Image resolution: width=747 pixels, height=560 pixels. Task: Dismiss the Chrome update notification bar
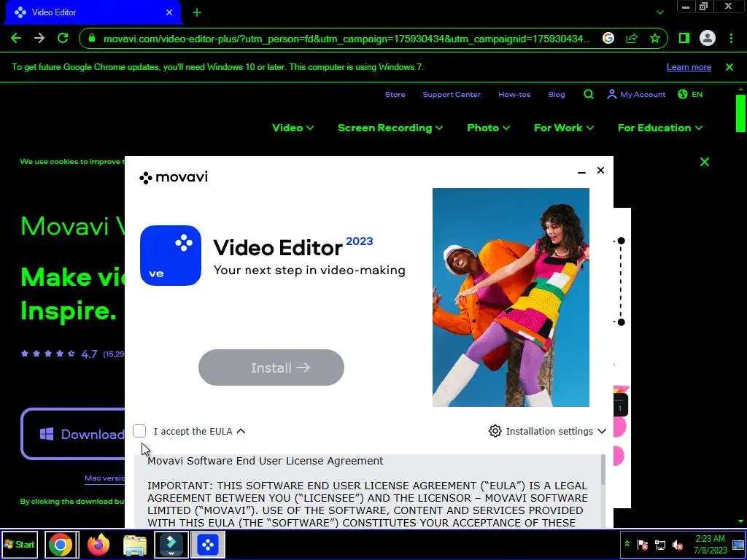pyautogui.click(x=729, y=67)
